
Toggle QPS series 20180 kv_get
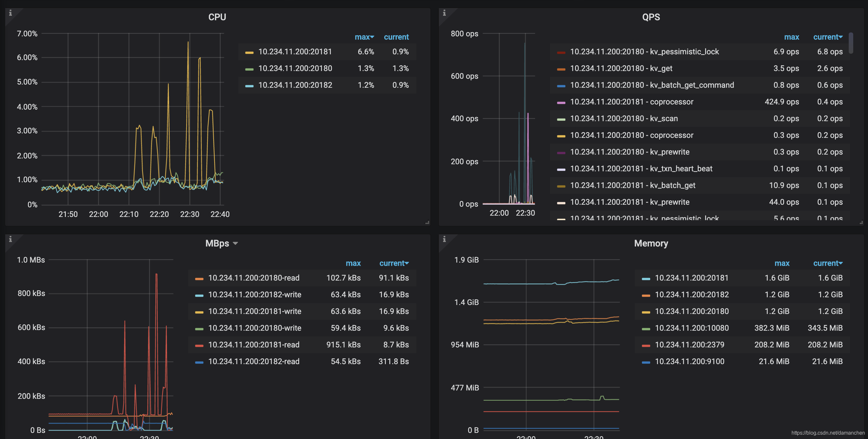621,68
